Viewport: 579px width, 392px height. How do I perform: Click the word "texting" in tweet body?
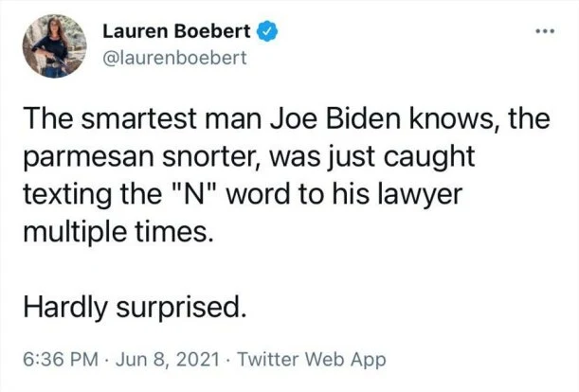click(x=67, y=195)
